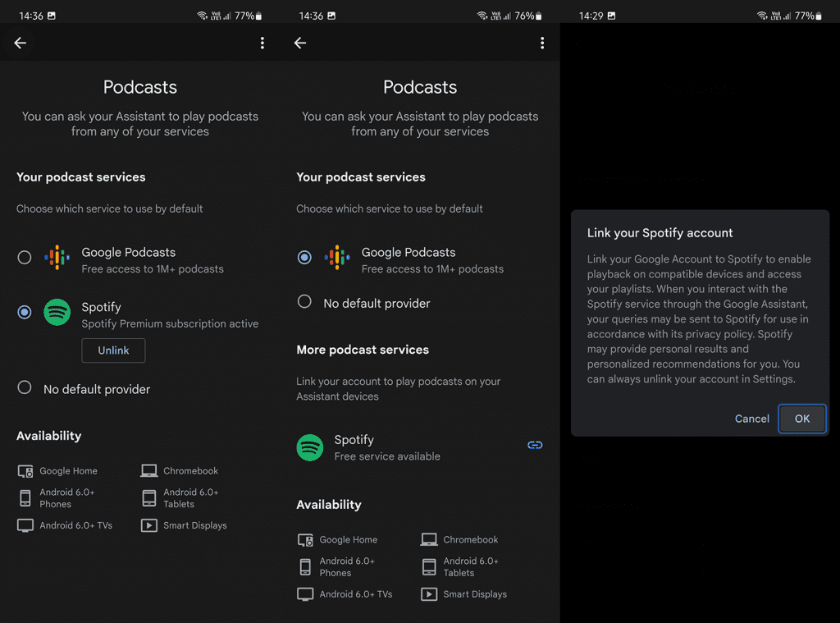Click Android Phones icon in middle screen
This screenshot has height=623, width=840.
click(305, 566)
